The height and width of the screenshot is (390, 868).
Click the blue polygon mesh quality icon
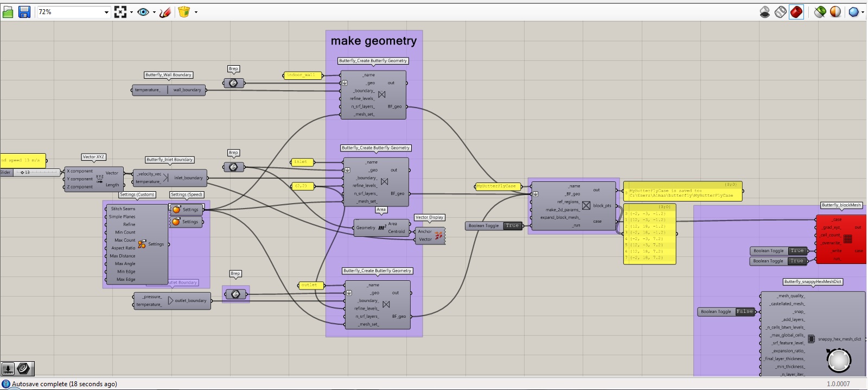[853, 11]
